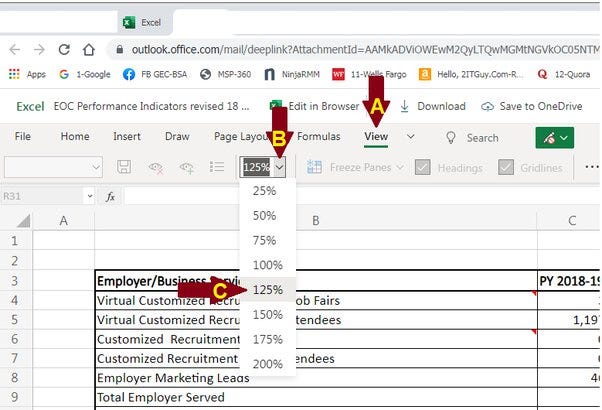Click the EOC Performance Indicators file name
Viewport: 602px width, 410px height.
(151, 106)
